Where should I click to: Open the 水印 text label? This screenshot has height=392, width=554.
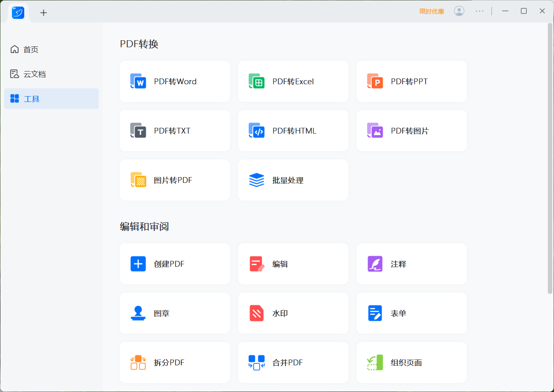click(280, 313)
